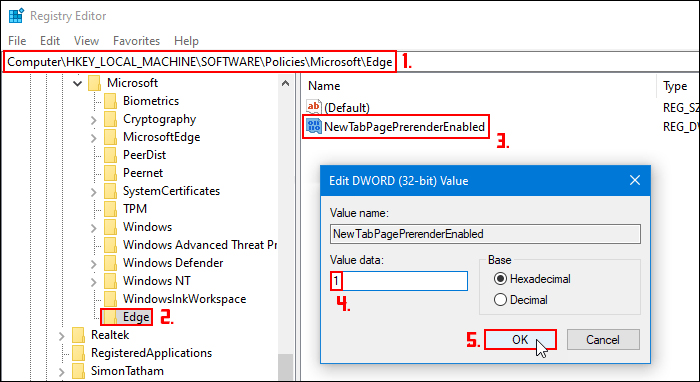
Task: Click the Value data input field
Action: pyautogui.click(x=399, y=281)
